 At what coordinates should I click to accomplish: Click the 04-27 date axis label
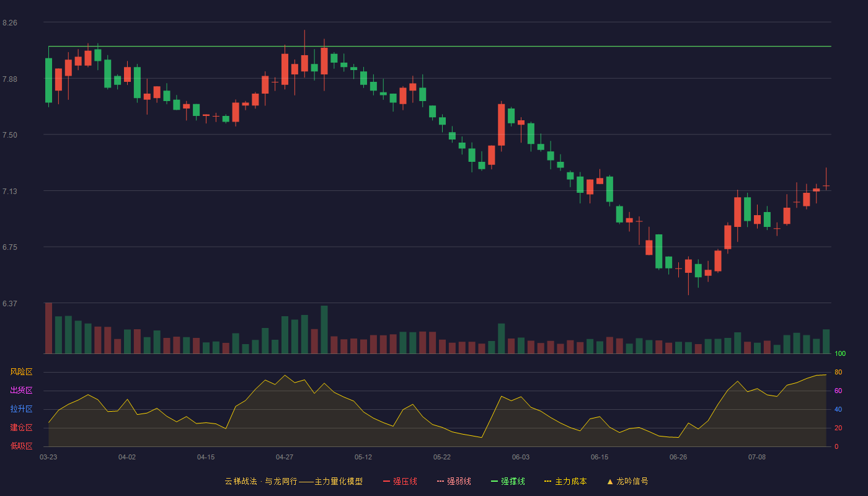pyautogui.click(x=285, y=457)
